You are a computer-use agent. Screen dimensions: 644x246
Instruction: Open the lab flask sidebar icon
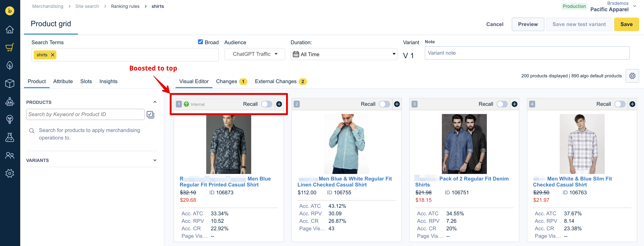pos(10,137)
